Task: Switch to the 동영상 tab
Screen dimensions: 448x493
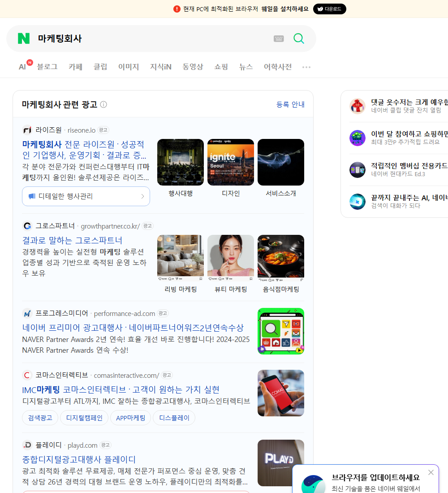Action: [193, 67]
